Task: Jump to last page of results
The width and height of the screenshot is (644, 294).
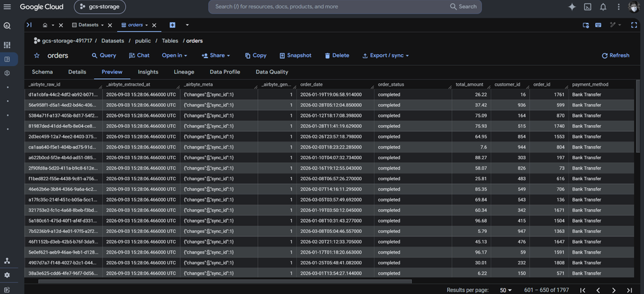Action: tap(629, 290)
